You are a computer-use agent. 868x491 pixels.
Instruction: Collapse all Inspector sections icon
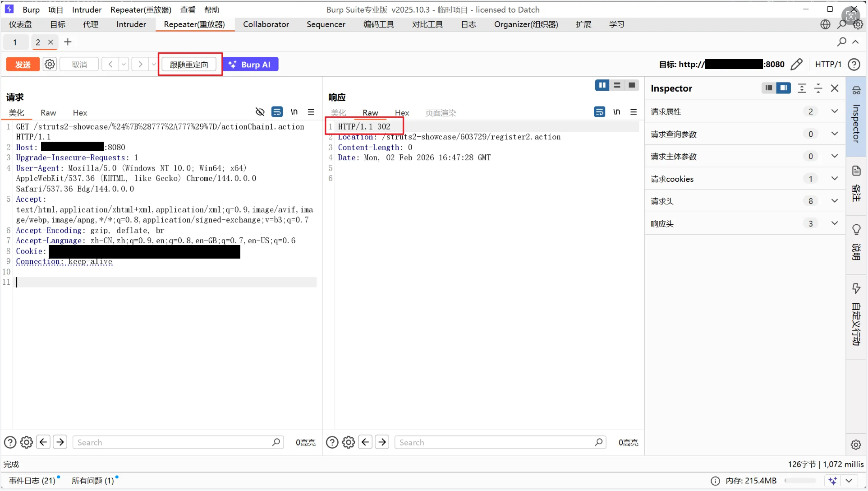818,88
